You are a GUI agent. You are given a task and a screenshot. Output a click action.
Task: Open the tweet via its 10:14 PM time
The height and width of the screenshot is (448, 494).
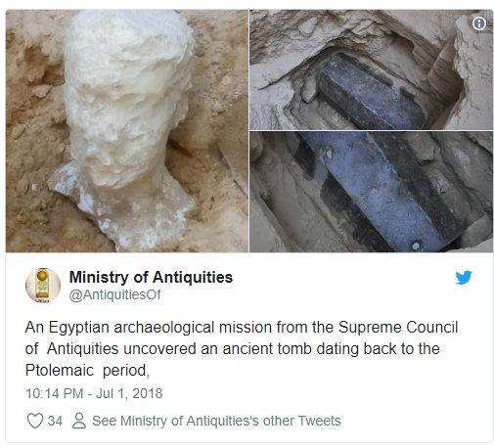pyautogui.click(x=55, y=393)
